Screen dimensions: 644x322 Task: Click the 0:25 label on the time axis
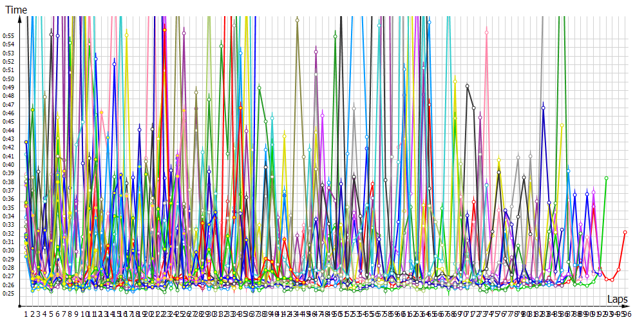tap(8, 294)
